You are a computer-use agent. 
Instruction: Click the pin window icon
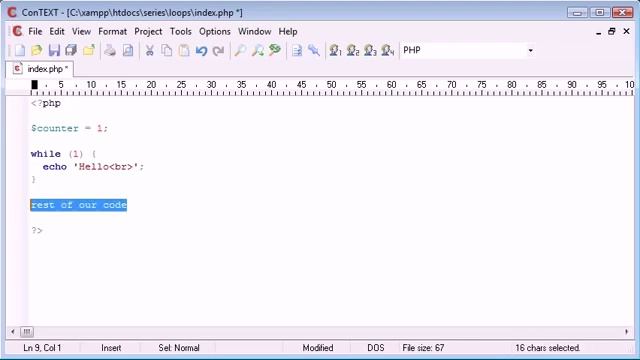314,51
